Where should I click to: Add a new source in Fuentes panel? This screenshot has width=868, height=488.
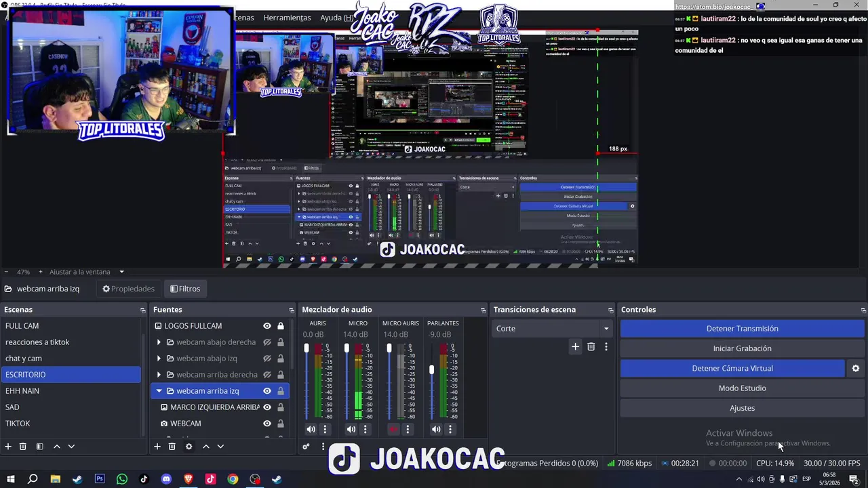[157, 447]
